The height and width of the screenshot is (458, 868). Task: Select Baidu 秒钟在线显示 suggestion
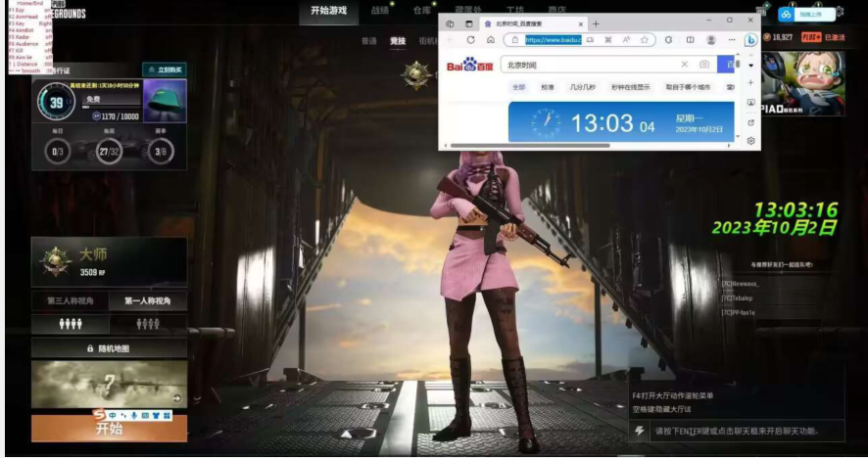[x=631, y=87]
